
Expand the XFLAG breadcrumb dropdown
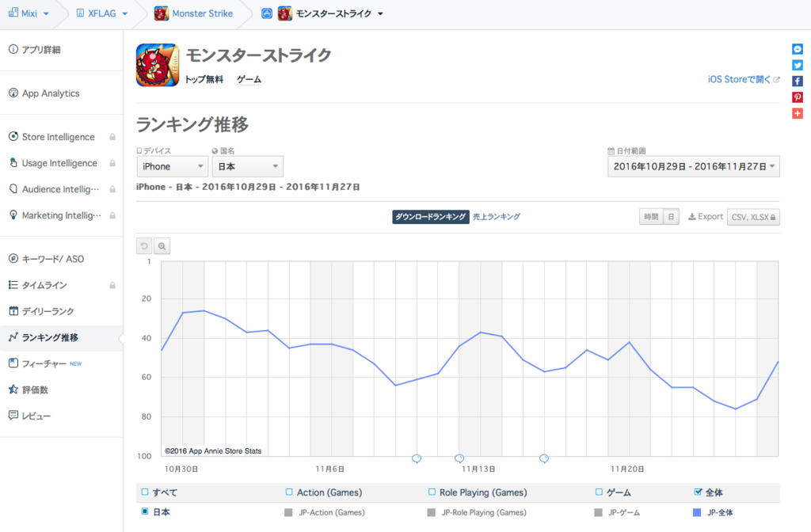[x=124, y=14]
